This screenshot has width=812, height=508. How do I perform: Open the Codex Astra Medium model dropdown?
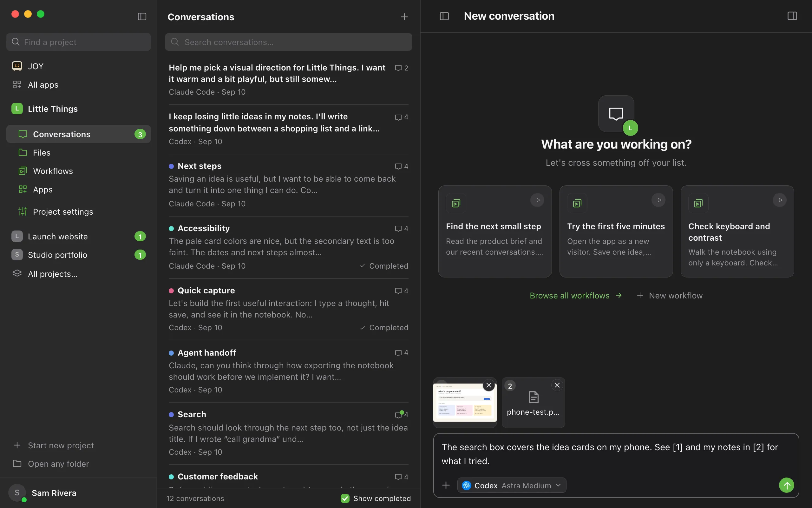point(511,485)
